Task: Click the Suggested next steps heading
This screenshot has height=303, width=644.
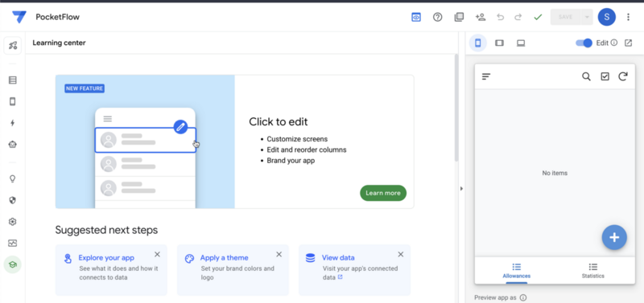Action: (106, 230)
